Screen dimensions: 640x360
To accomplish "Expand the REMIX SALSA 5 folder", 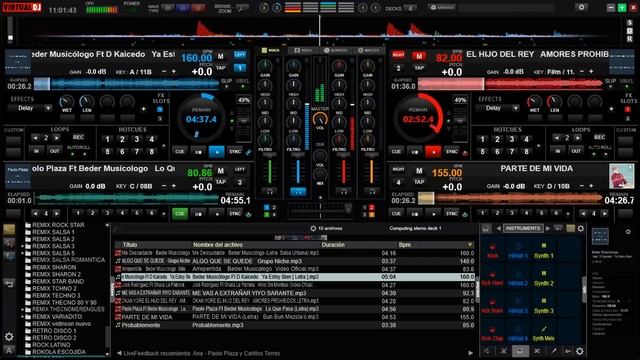I will pyautogui.click(x=22, y=253).
